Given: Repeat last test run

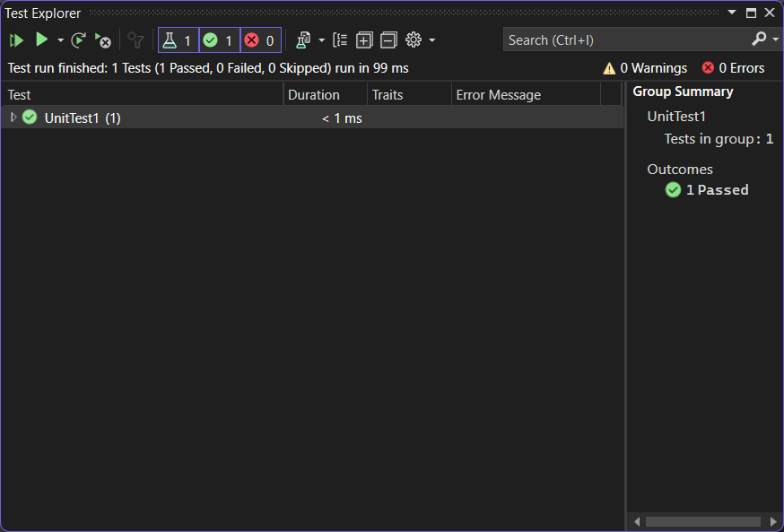Looking at the screenshot, I should point(79,40).
